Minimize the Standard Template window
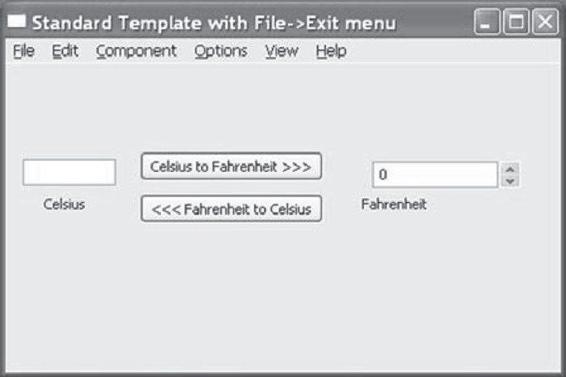This screenshot has height=377, width=566. [x=487, y=22]
